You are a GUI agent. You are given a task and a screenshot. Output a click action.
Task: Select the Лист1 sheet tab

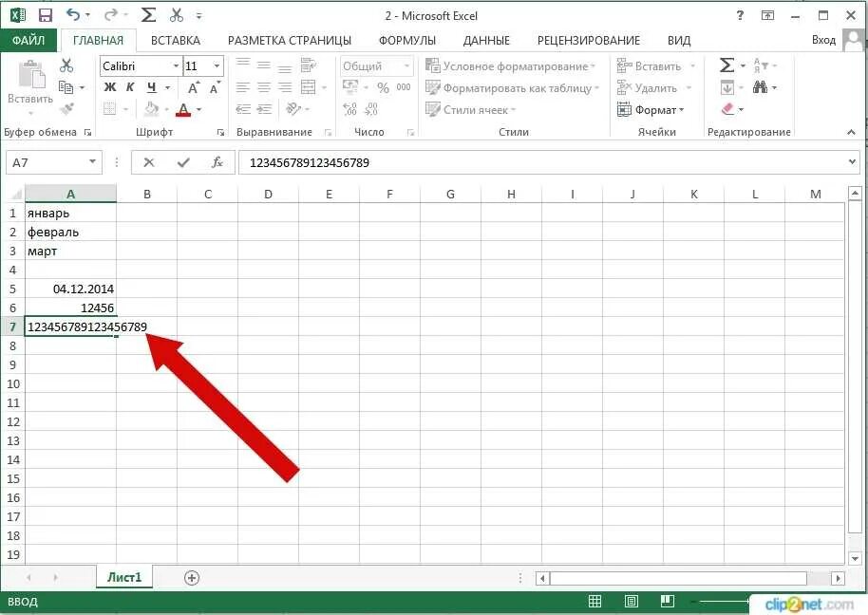click(x=124, y=577)
